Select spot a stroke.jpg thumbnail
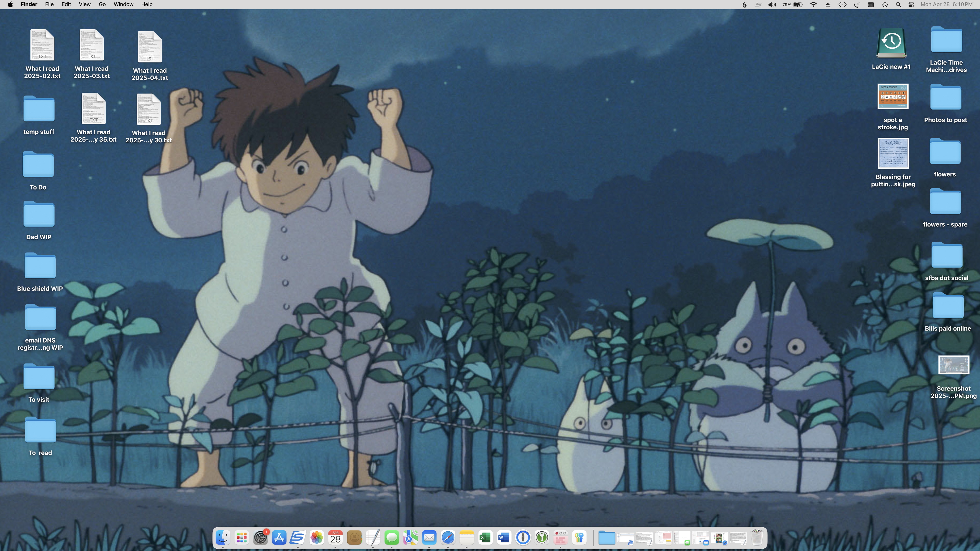The height and width of the screenshot is (551, 980). [893, 96]
